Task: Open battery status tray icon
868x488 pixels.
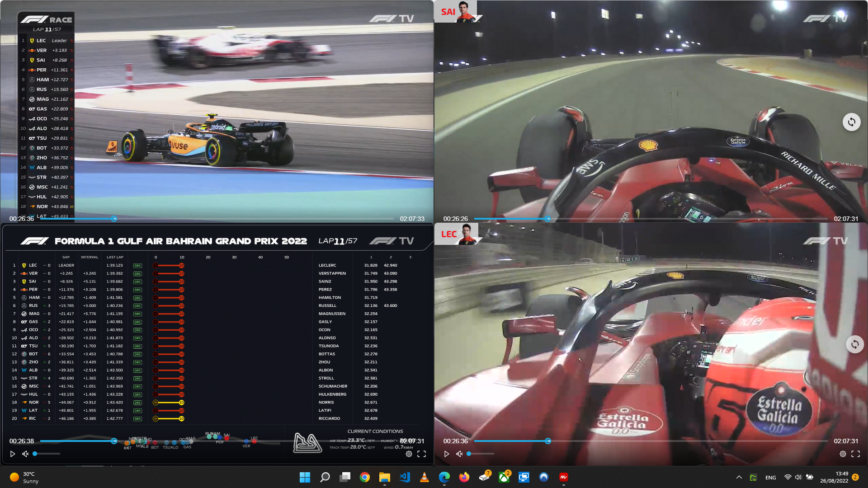Action: (x=810, y=477)
